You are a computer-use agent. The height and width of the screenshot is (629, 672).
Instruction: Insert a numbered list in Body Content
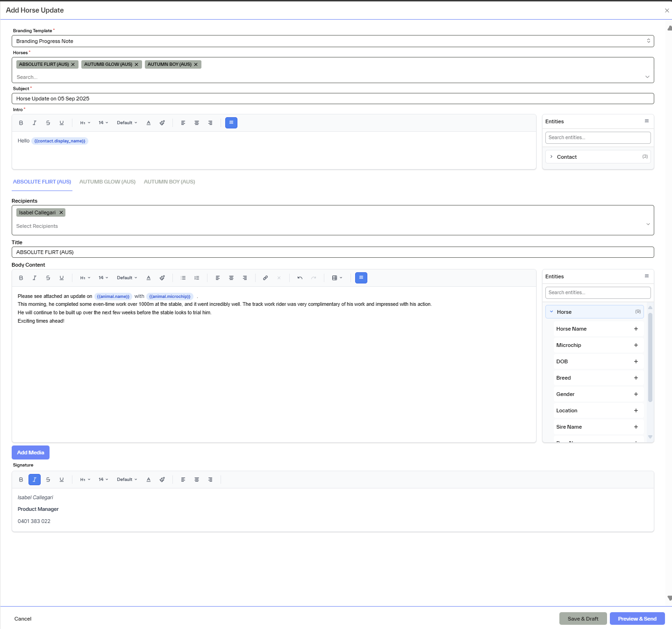[x=197, y=278]
